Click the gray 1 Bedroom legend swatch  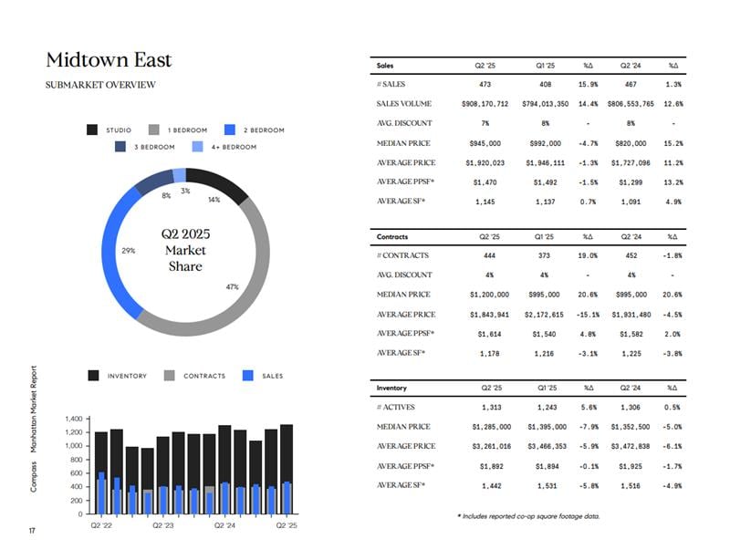[x=154, y=130]
